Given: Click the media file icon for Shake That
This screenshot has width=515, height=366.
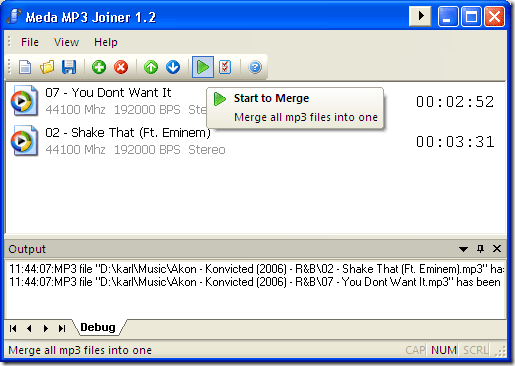Looking at the screenshot, I should click(24, 141).
